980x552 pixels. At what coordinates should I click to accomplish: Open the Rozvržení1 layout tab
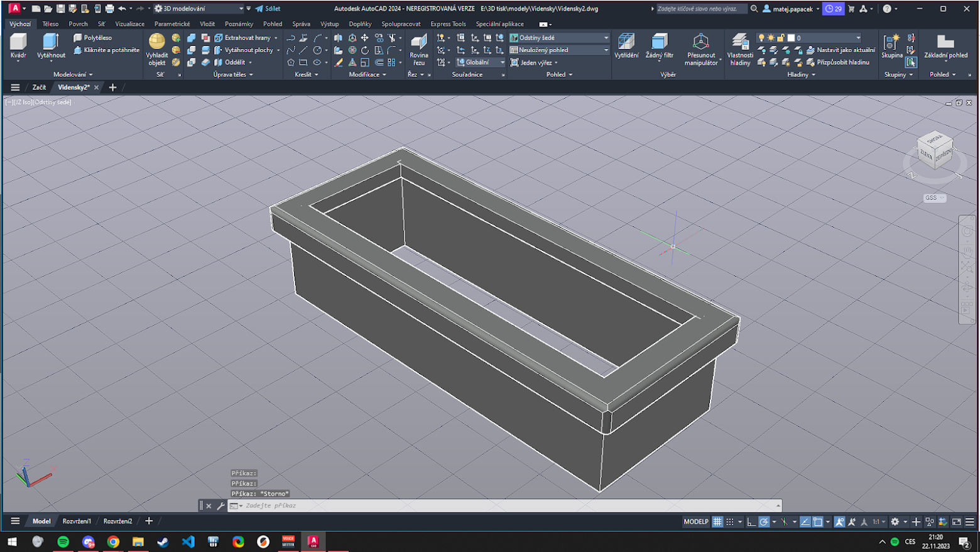coord(77,521)
